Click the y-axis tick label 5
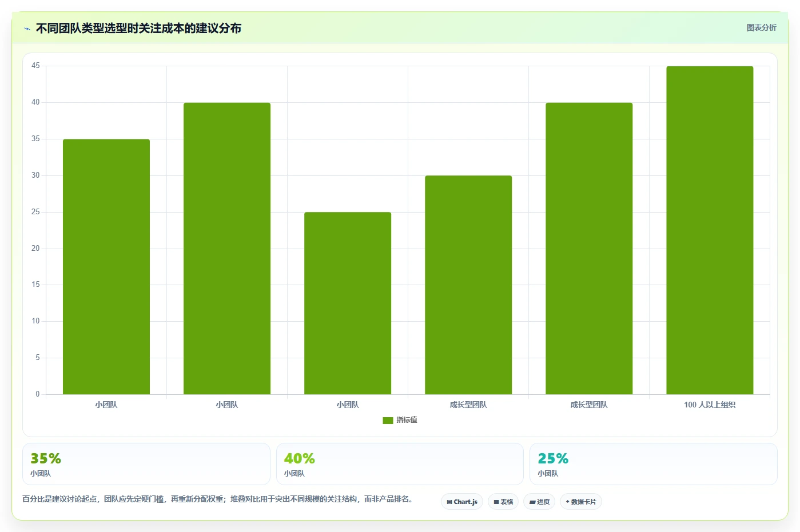 click(x=38, y=358)
